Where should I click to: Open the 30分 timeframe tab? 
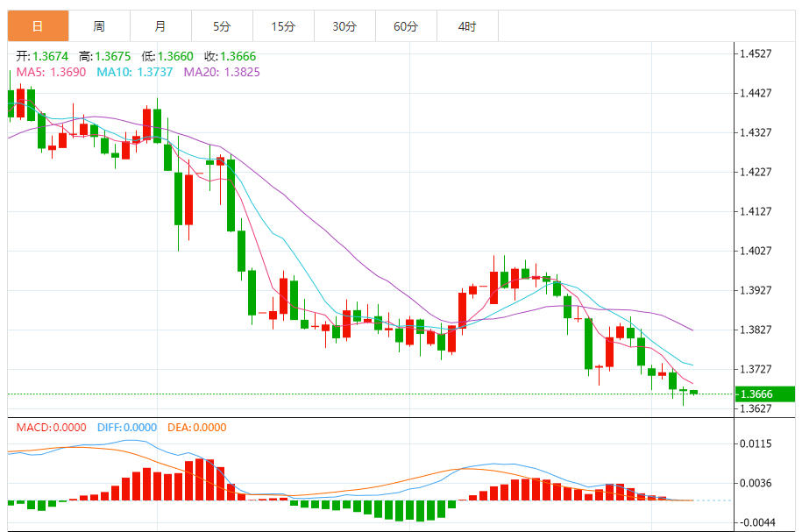click(344, 26)
